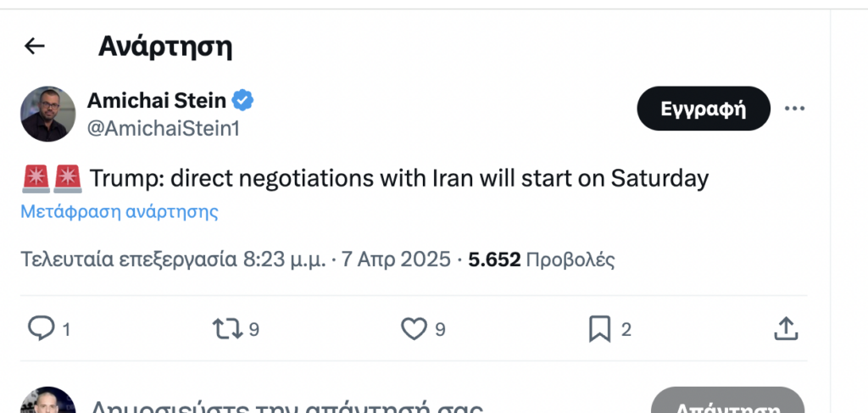Click the blue verified badge

click(243, 101)
